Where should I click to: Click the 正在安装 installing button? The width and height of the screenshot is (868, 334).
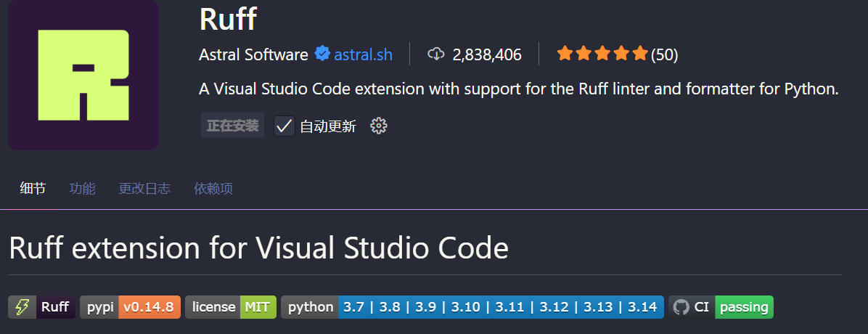tap(232, 126)
